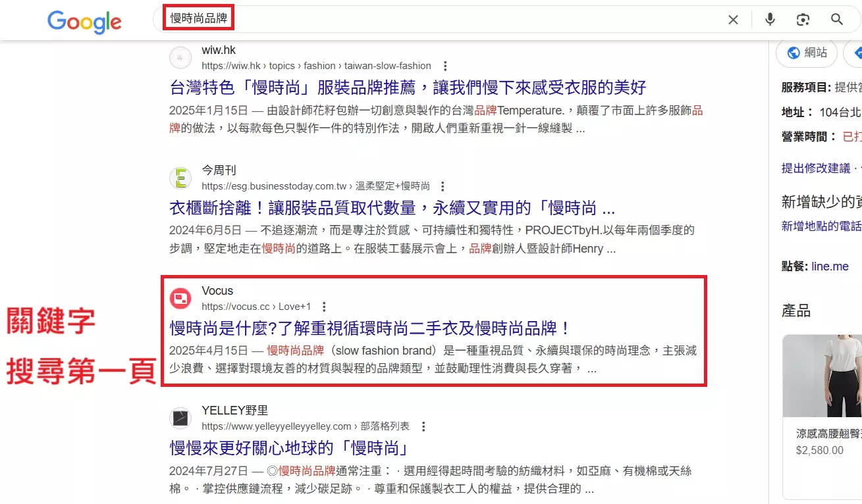Click the globe icon on the 網站 chip
The width and height of the screenshot is (862, 504).
click(x=793, y=53)
